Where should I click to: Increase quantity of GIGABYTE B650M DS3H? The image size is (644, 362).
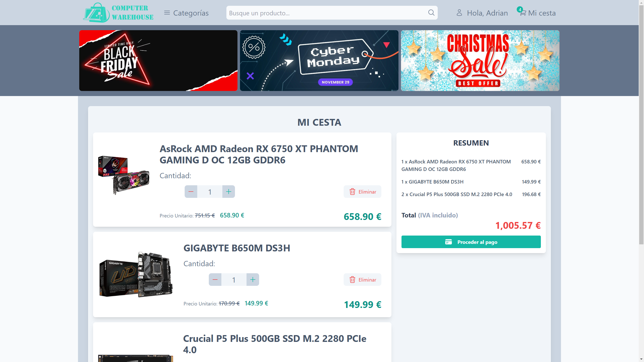coord(253,280)
